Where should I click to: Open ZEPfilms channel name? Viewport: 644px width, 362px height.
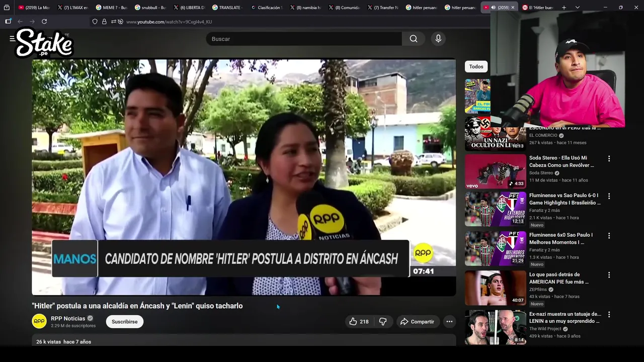pos(538,290)
